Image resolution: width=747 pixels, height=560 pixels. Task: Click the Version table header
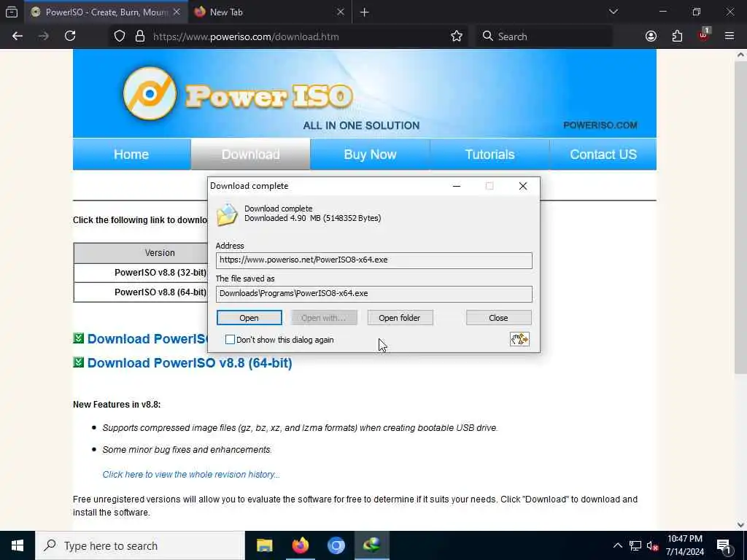click(x=141, y=253)
